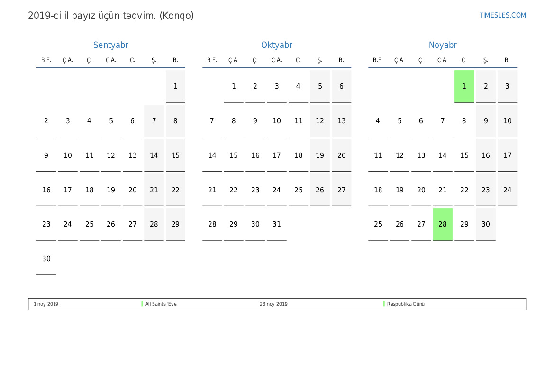
Task: Click the Respublika Günü legend entry
Action: point(406,304)
